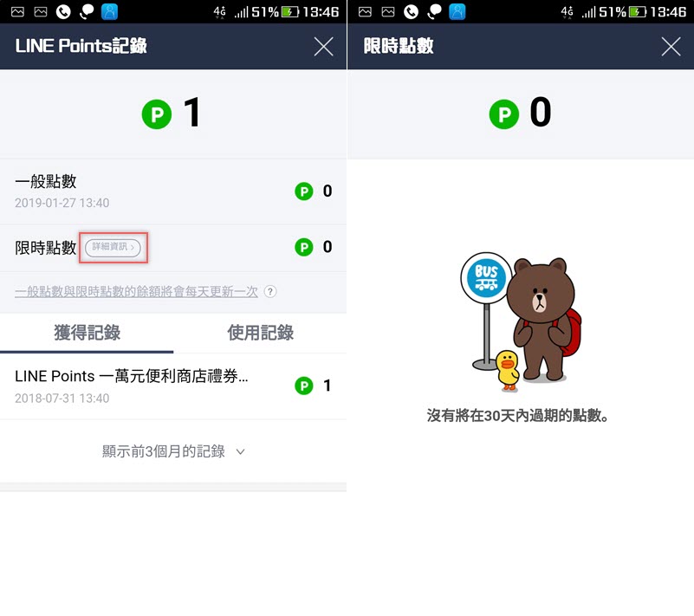
Task: Open the LINE Points 一萬元便利商店禮券 record
Action: coord(173,386)
